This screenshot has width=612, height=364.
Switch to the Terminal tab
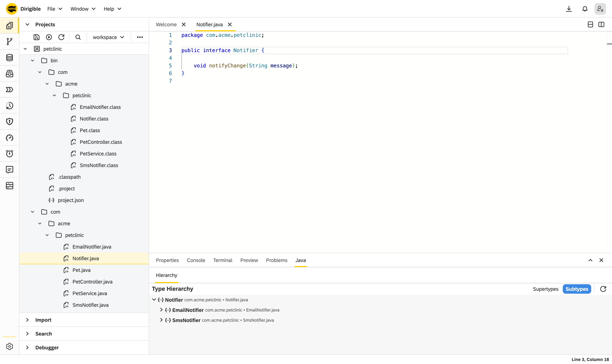223,260
